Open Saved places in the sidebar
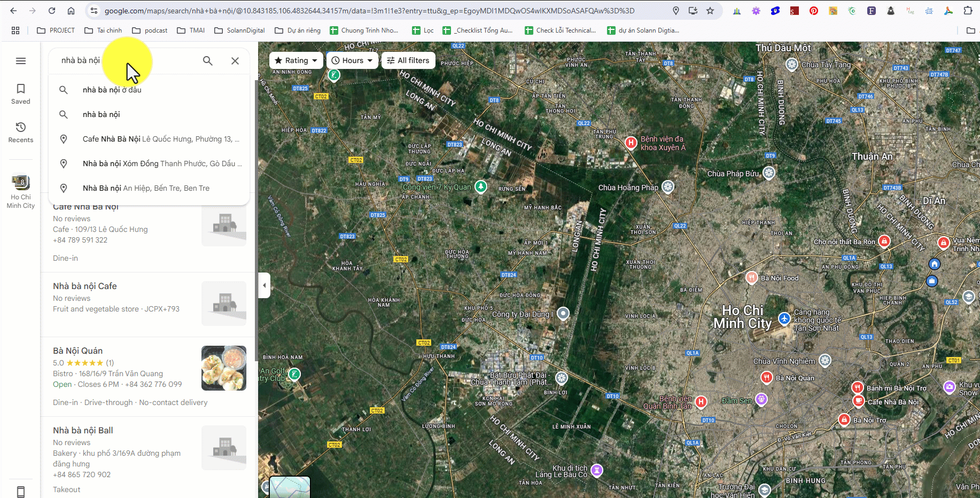Screen dimensions: 980x498 click(21, 94)
